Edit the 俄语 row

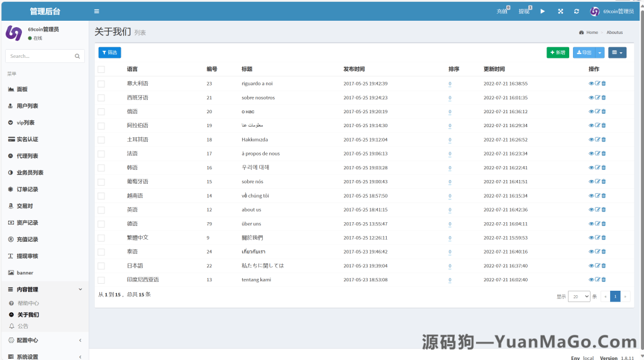coord(597,111)
